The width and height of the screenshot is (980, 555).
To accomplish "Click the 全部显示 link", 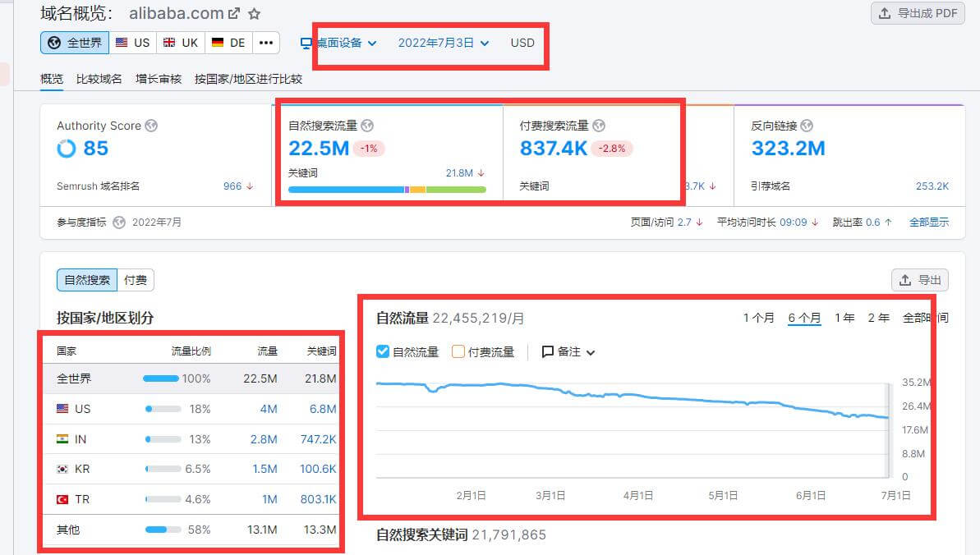I will 929,222.
